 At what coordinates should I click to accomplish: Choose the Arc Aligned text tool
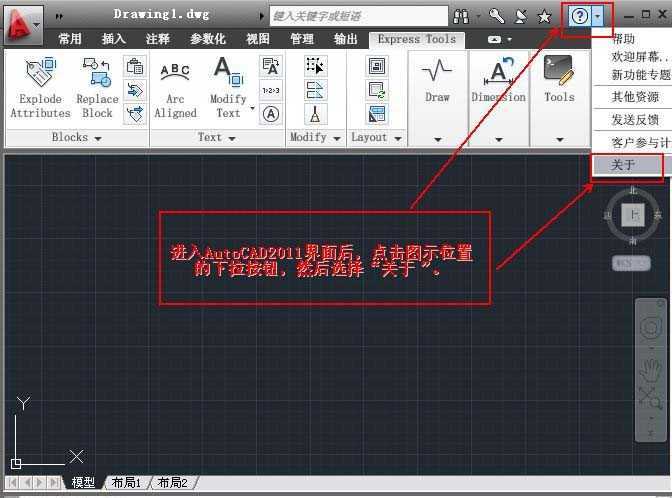[x=175, y=90]
